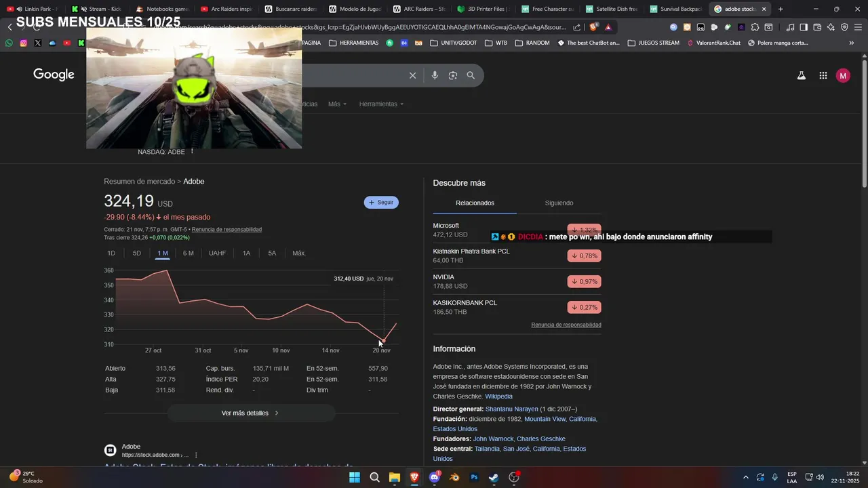Share this page via address bar icon
Image resolution: width=868 pixels, height=488 pixels.
click(576, 27)
